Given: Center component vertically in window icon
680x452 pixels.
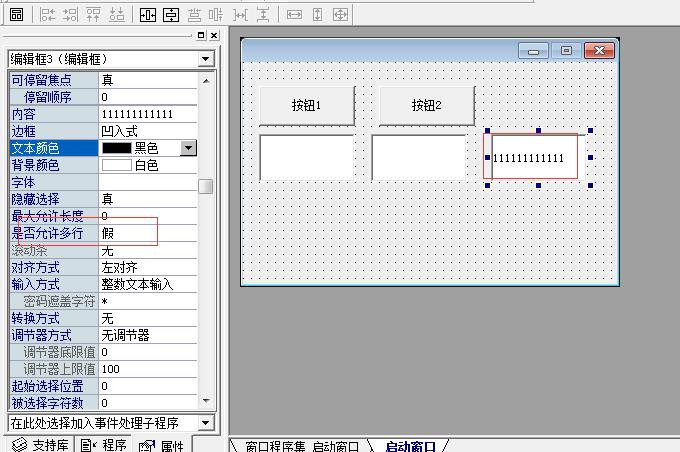Looking at the screenshot, I should coord(171,15).
